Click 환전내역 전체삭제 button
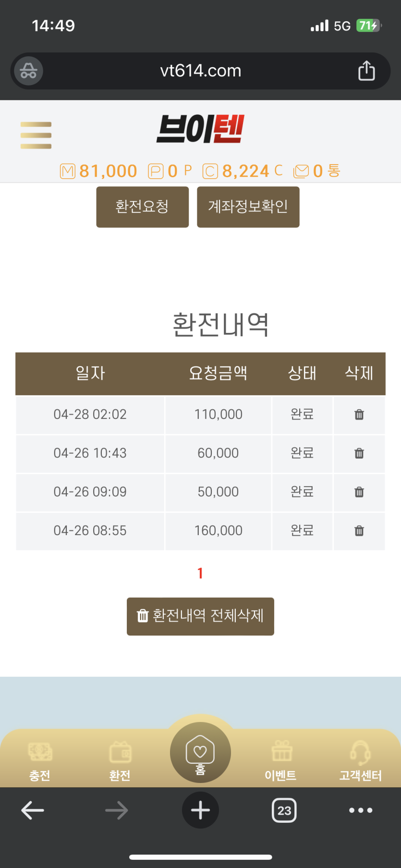The height and width of the screenshot is (868, 401). coord(200,616)
